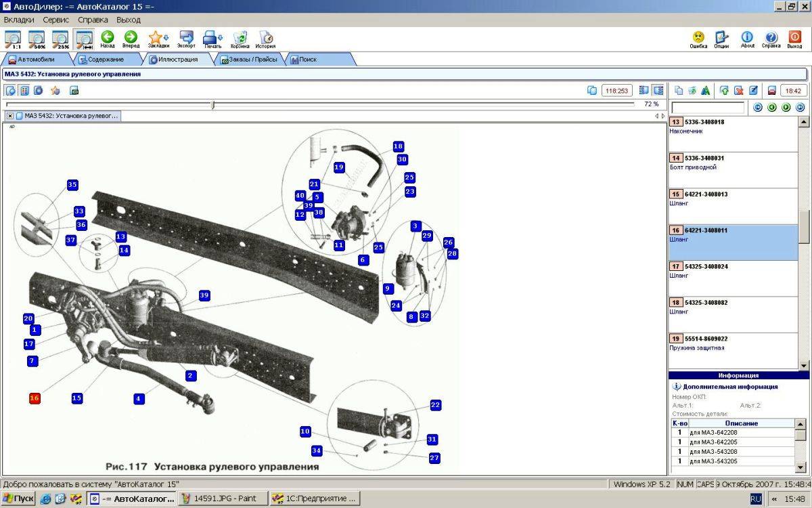Go back with the Назад button

[108, 40]
